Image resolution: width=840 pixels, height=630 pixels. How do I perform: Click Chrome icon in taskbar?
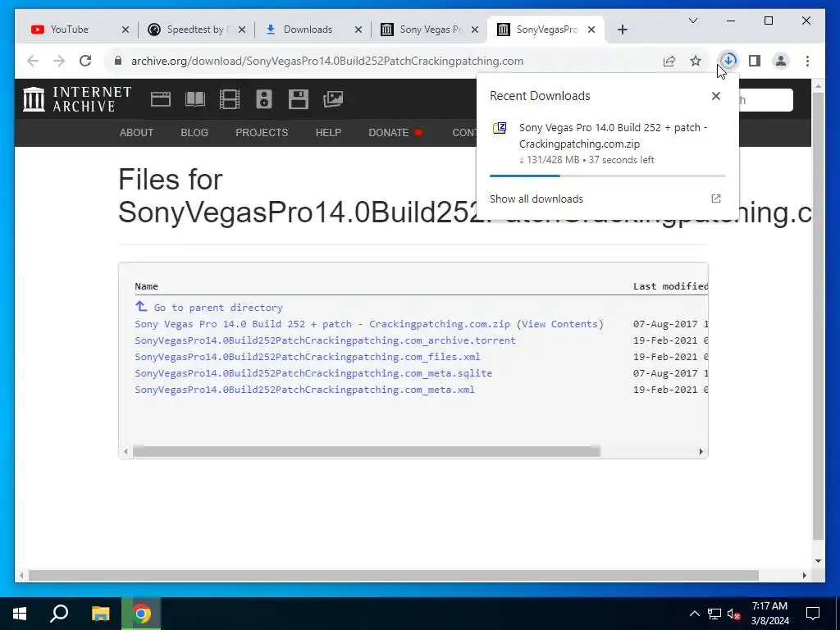141,614
